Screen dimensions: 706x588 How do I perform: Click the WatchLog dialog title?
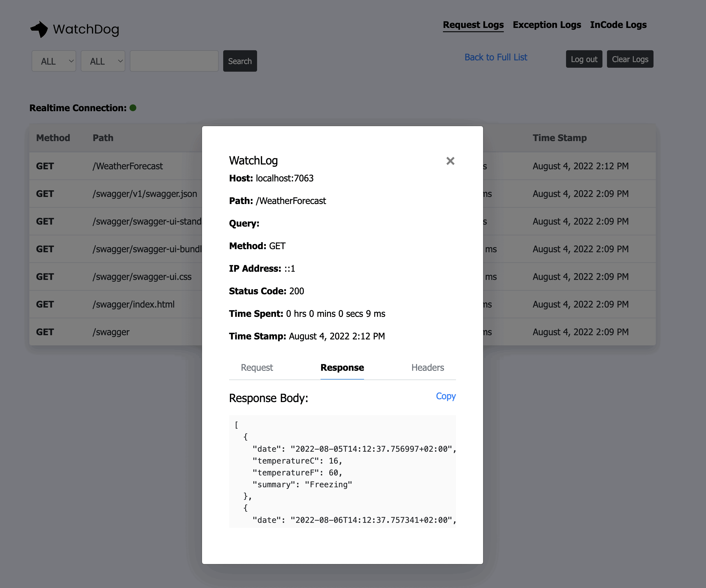click(x=253, y=161)
